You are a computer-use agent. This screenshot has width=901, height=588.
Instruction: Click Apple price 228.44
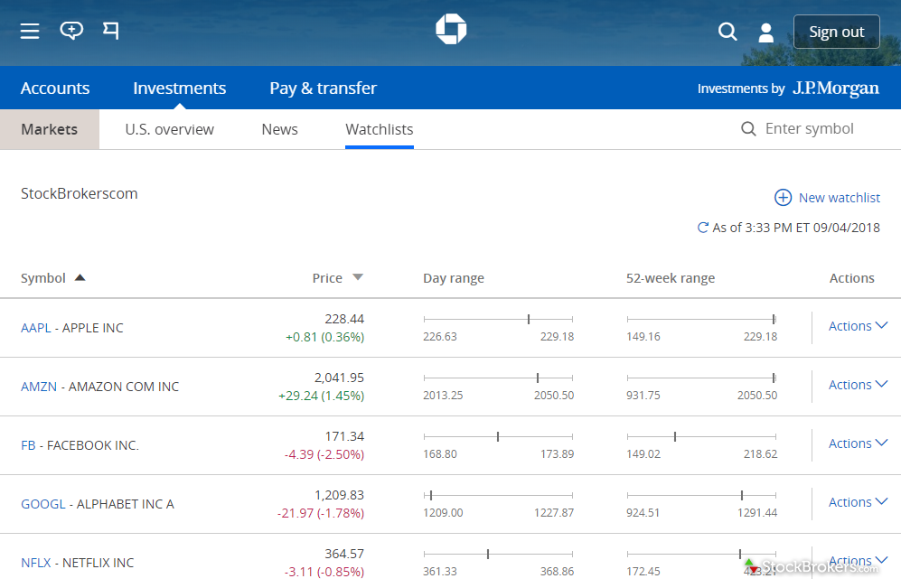344,319
